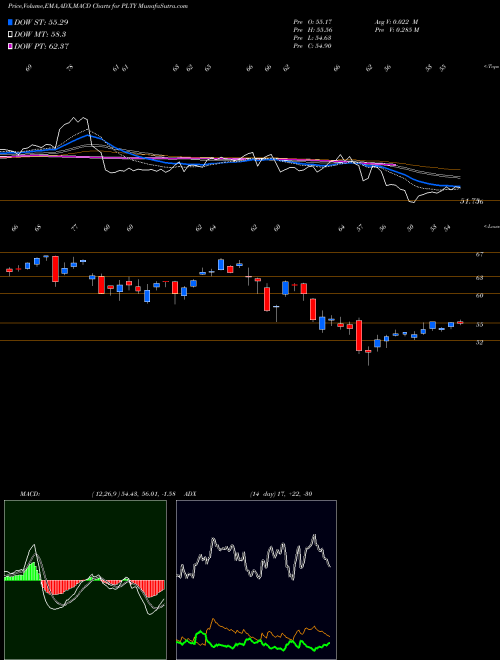Image resolution: width=500 pixels, height=660 pixels.
Task: Click the 55 price axis label
Action: (479, 325)
